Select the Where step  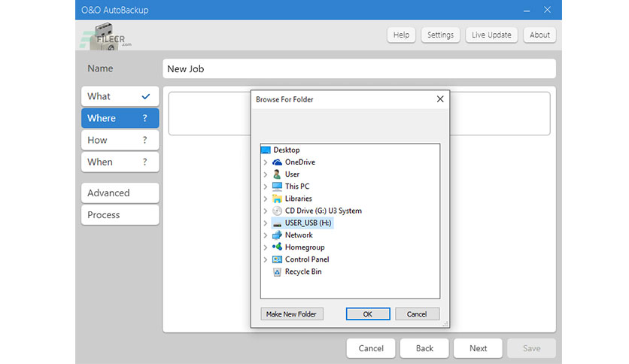coord(120,118)
